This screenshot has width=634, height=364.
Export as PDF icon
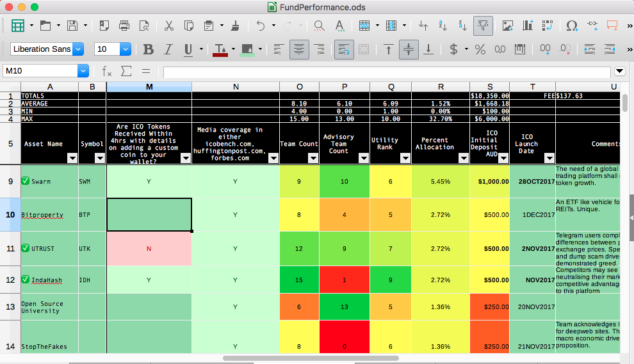pyautogui.click(x=104, y=26)
